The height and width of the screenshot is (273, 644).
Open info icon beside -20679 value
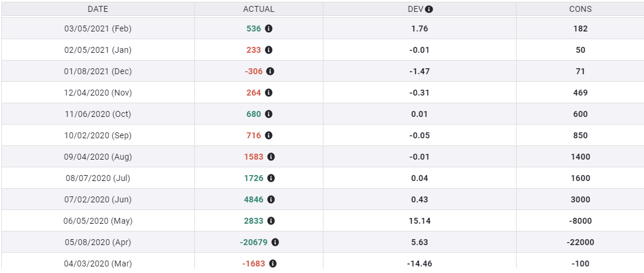click(275, 242)
